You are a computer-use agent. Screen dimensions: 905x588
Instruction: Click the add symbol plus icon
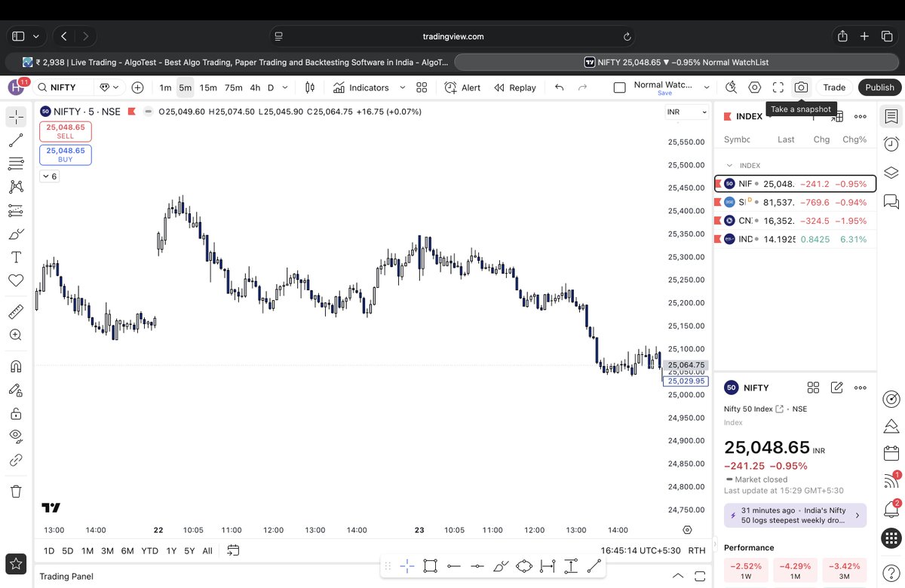click(137, 87)
